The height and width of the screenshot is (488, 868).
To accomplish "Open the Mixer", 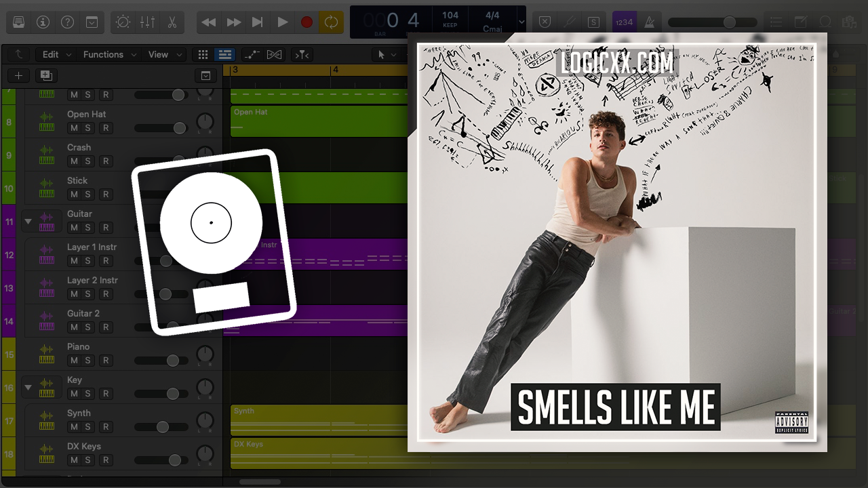I will [x=147, y=22].
